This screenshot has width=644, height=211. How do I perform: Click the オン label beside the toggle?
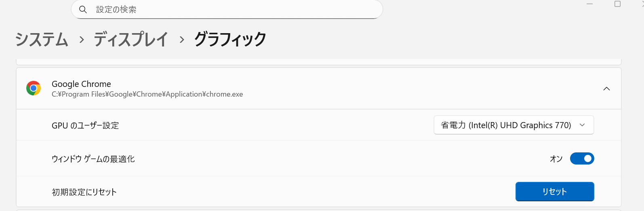(x=556, y=159)
